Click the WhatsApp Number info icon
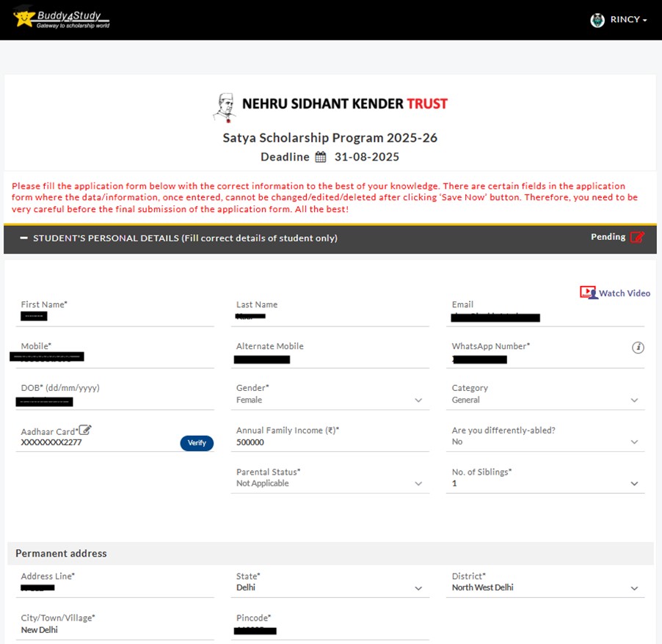Viewport: 662px width, 644px height. [638, 348]
